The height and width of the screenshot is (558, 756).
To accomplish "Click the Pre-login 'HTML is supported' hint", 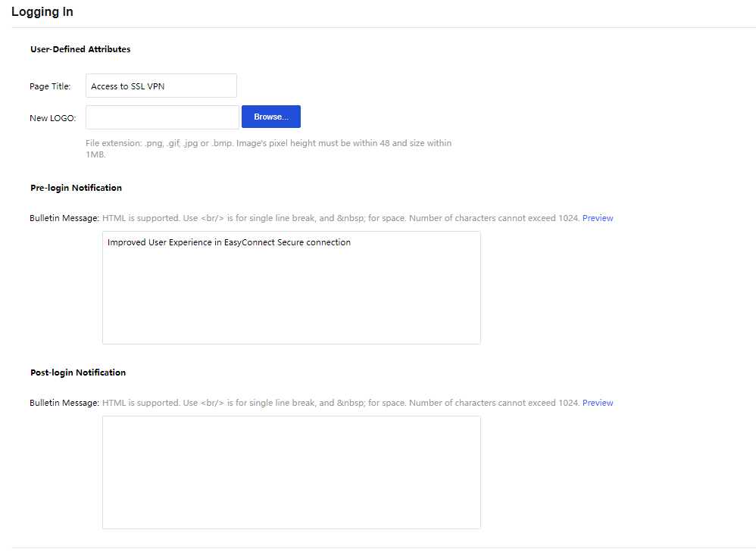I will pos(341,218).
